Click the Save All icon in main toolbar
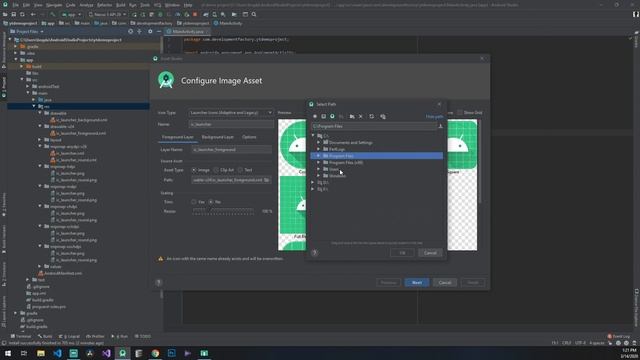Viewport: 640px width, 360px height. [x=13, y=14]
